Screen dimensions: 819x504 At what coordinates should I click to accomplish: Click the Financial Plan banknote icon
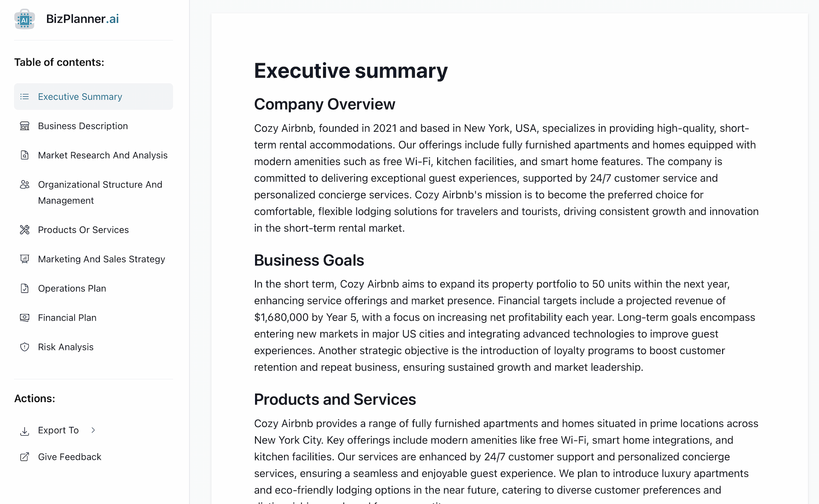click(25, 318)
